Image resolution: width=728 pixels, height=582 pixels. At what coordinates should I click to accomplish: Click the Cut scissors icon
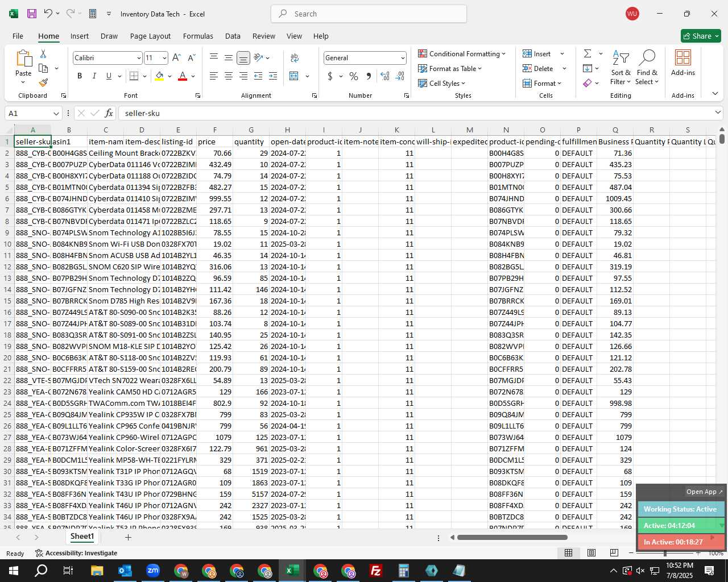pos(43,53)
